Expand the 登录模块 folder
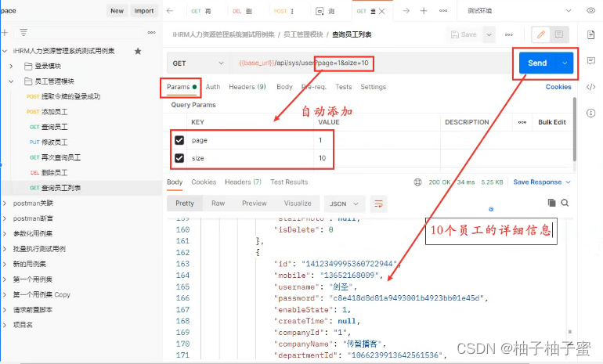This screenshot has height=364, width=603. click(11, 66)
